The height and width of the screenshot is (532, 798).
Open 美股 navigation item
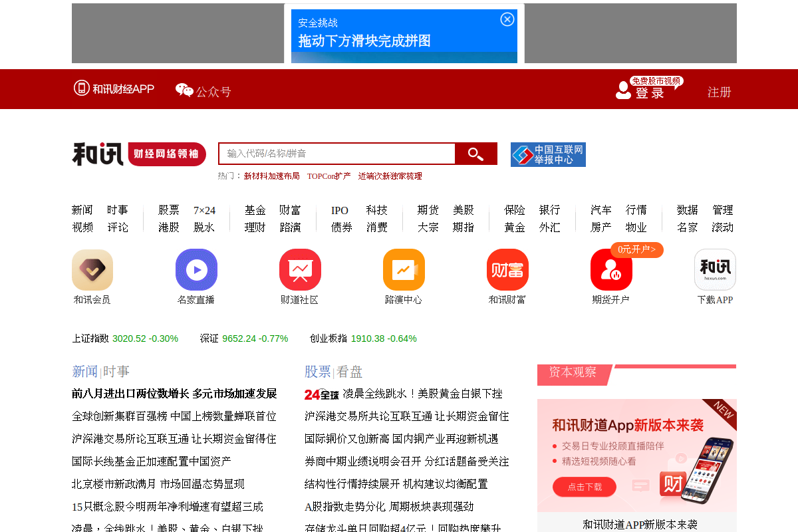coord(464,210)
